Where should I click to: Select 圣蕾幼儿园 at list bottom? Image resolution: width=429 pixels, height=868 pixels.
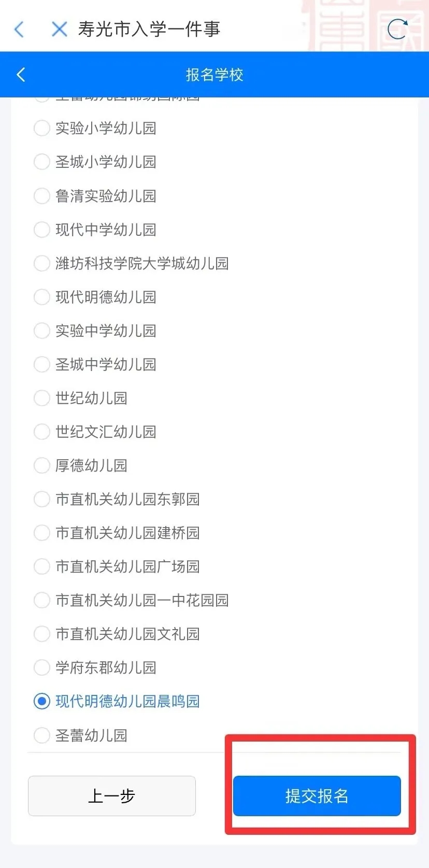point(41,735)
